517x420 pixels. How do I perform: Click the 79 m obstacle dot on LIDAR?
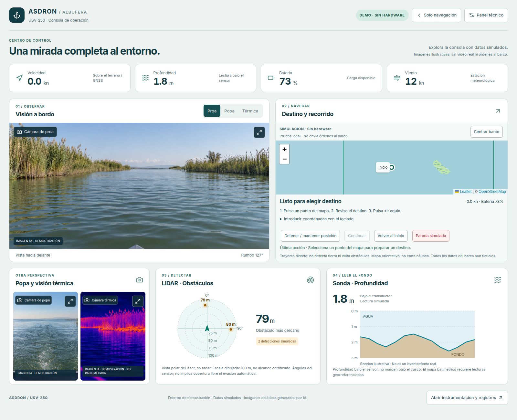[x=205, y=305]
